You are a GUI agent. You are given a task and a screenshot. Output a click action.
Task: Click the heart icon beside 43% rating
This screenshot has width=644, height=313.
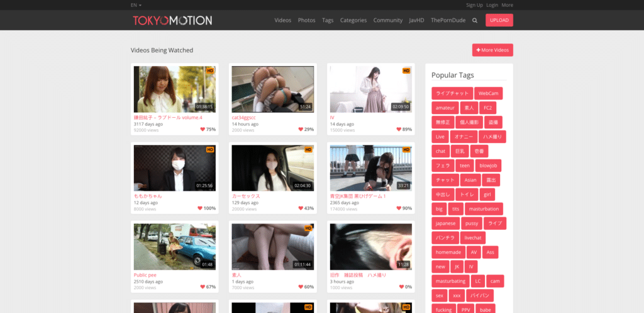coord(301,208)
